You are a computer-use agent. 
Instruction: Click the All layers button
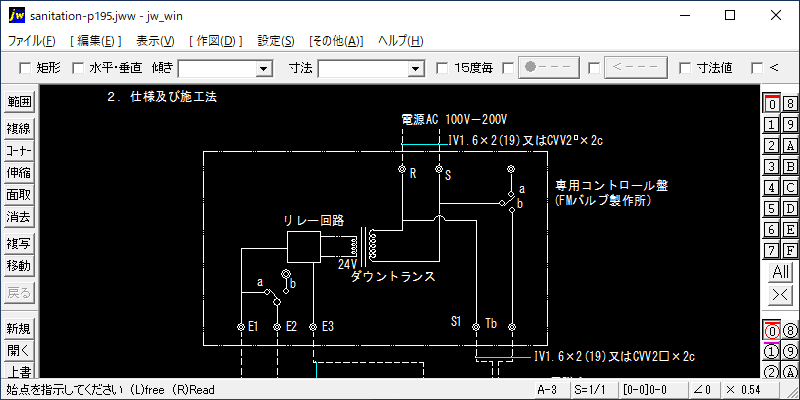coord(781,272)
